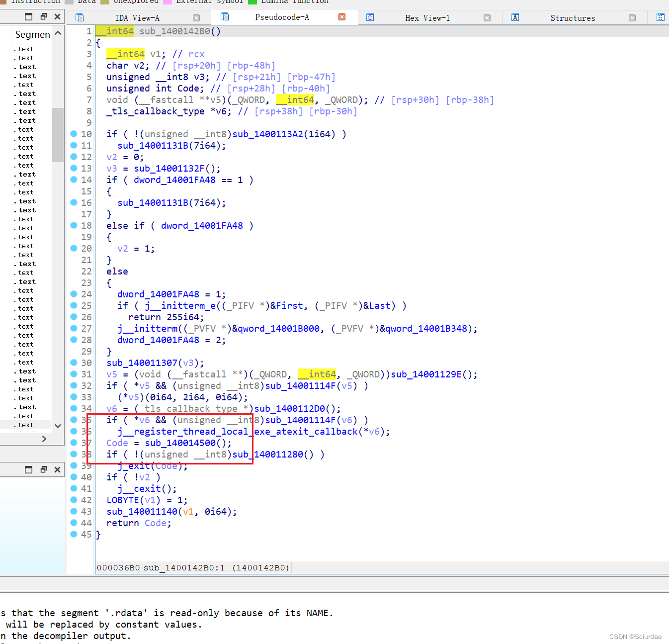Close the Pseudocode-A tab with red X
669x644 pixels.
[x=342, y=17]
